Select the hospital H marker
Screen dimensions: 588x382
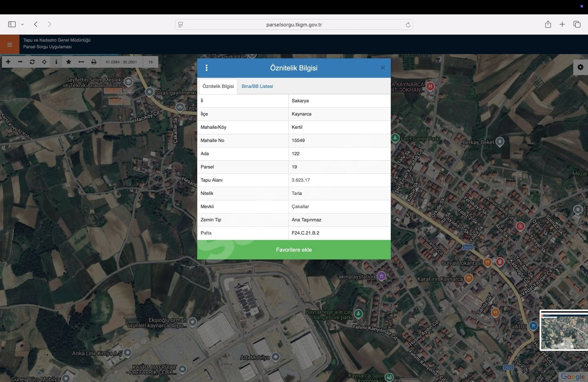click(x=430, y=86)
